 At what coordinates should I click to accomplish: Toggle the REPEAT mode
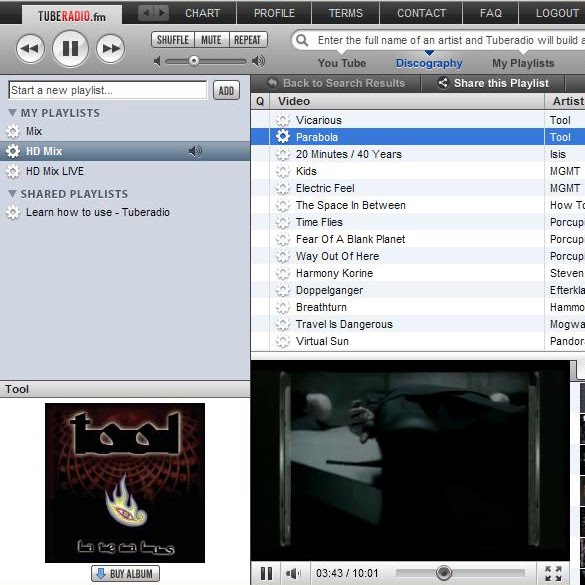248,40
